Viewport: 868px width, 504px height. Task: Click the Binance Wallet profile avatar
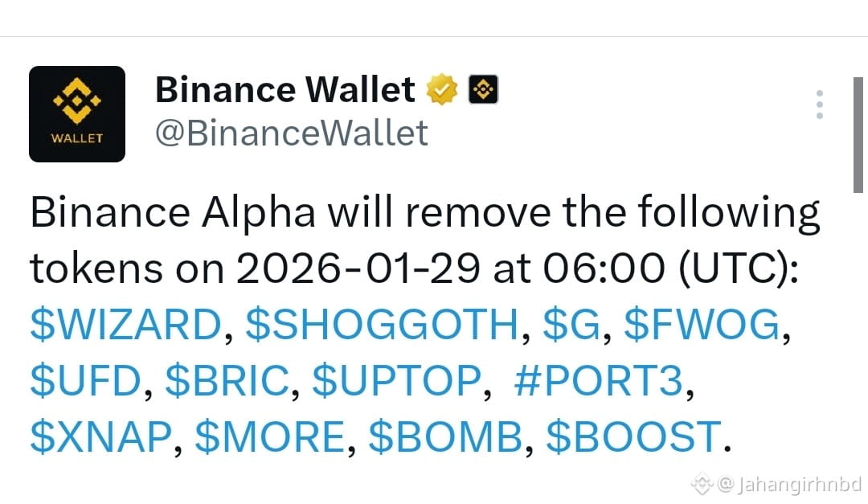[x=77, y=114]
